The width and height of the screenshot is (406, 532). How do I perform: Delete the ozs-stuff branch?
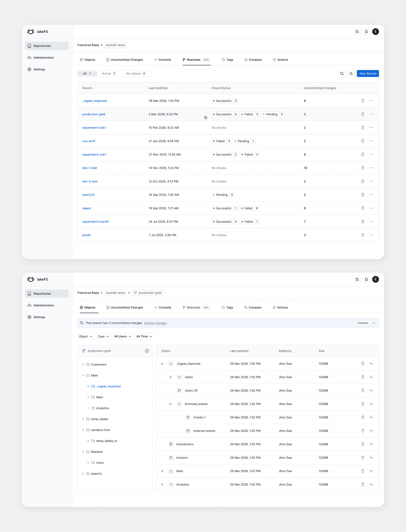point(363,141)
